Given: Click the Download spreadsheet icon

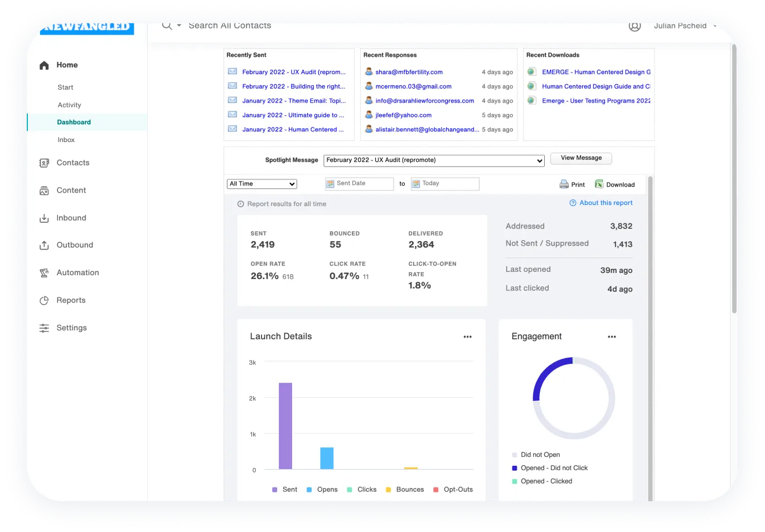Looking at the screenshot, I should click(599, 184).
